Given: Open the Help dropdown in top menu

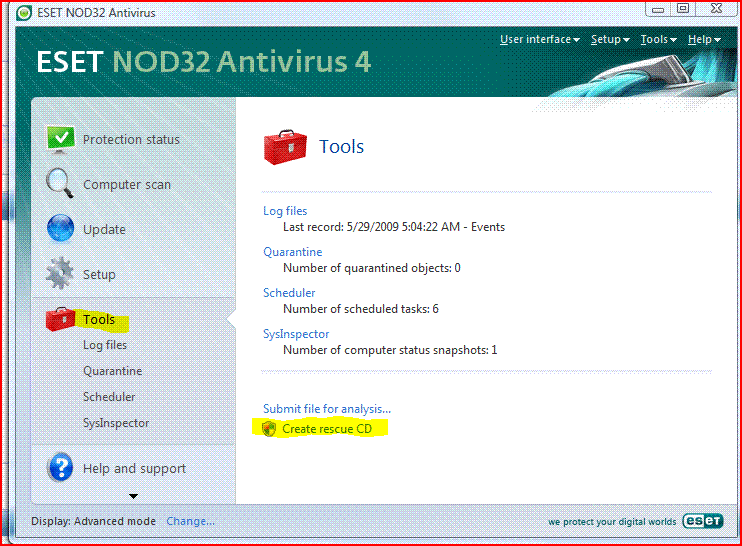Looking at the screenshot, I should pyautogui.click(x=704, y=40).
